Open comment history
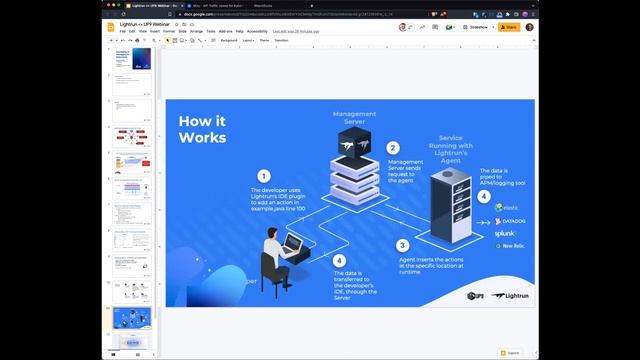Screen dimensions: 640x360 [x=435, y=27]
